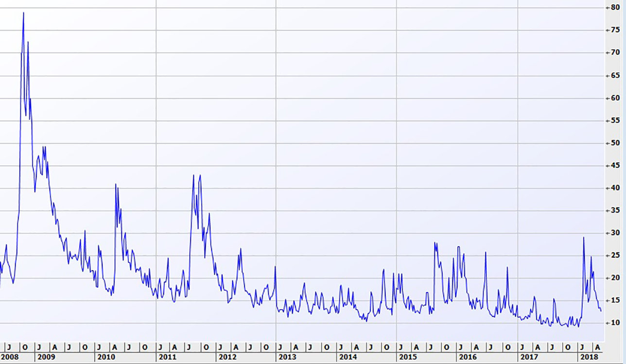Image resolution: width=626 pixels, height=364 pixels.
Task: Select the 65 axis value
Action: pos(615,75)
